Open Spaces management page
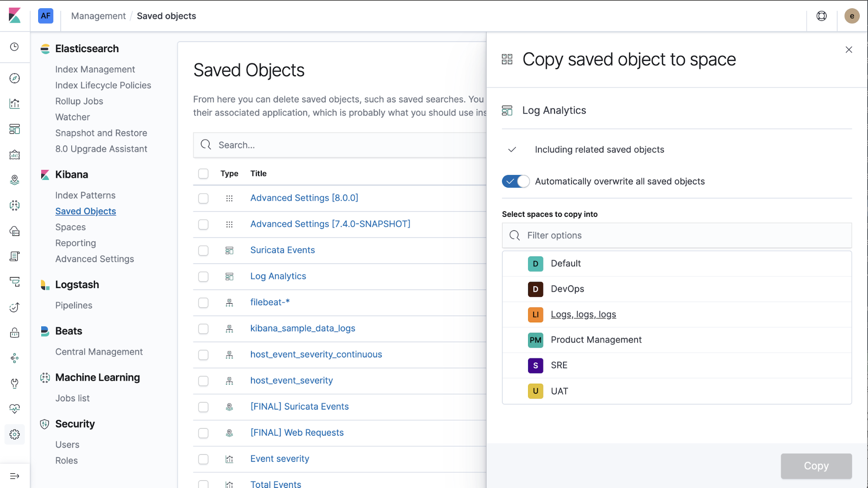The width and height of the screenshot is (868, 488). click(70, 227)
